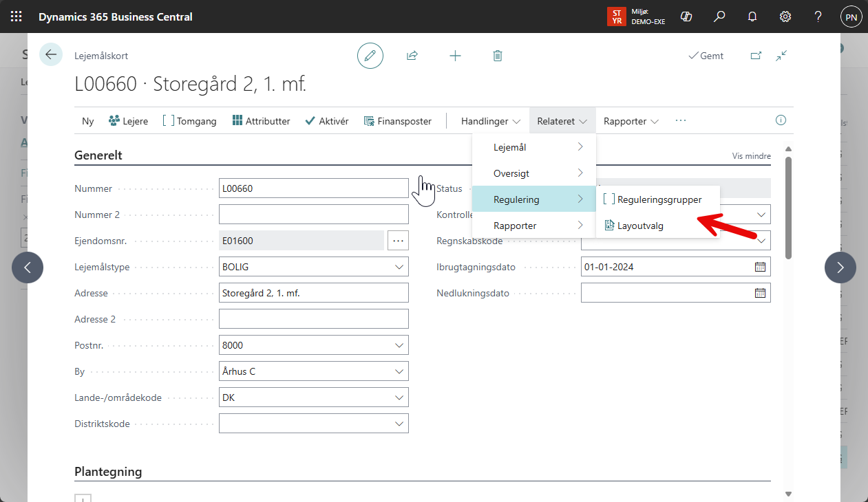Open the notifications bell
The height and width of the screenshot is (502, 868).
point(752,17)
